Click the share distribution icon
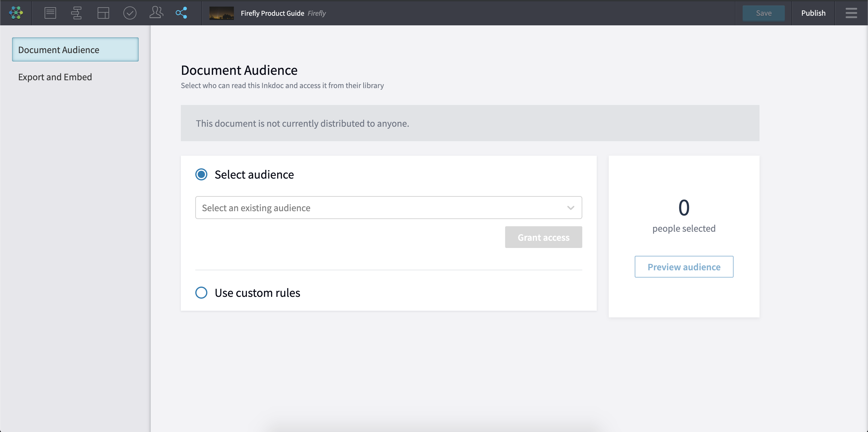Screen dimensions: 868x432 pyautogui.click(x=181, y=13)
